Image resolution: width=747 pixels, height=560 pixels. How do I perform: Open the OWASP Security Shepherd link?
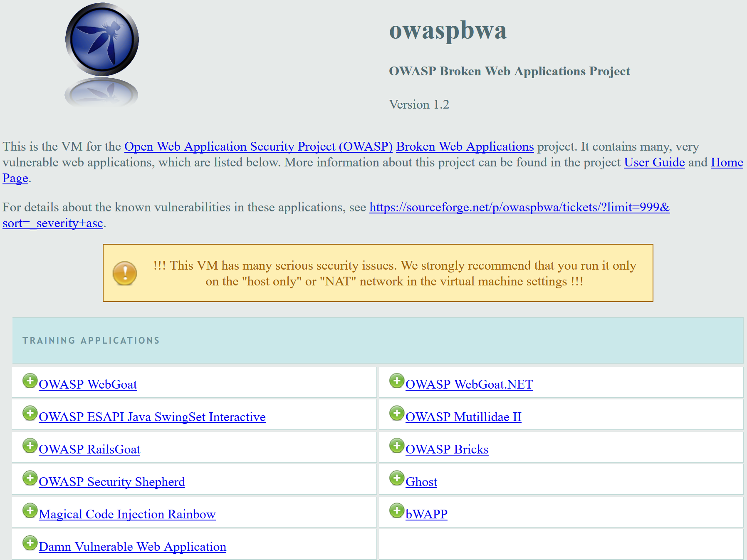112,481
